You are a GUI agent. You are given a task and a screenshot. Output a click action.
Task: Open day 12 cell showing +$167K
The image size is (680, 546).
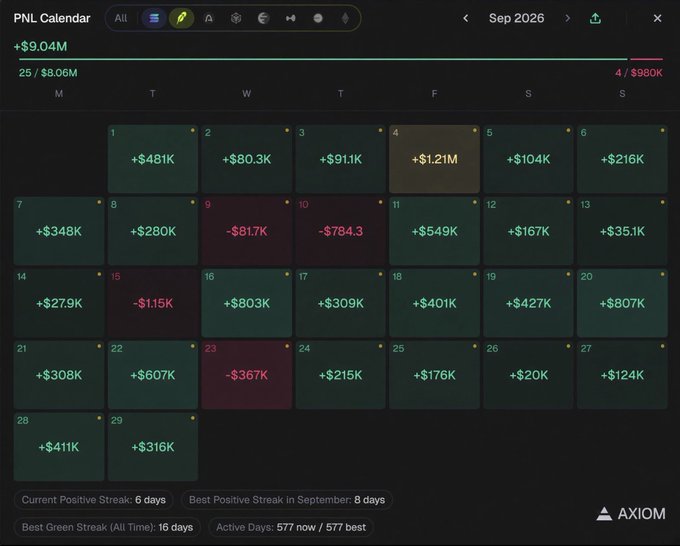pos(528,231)
